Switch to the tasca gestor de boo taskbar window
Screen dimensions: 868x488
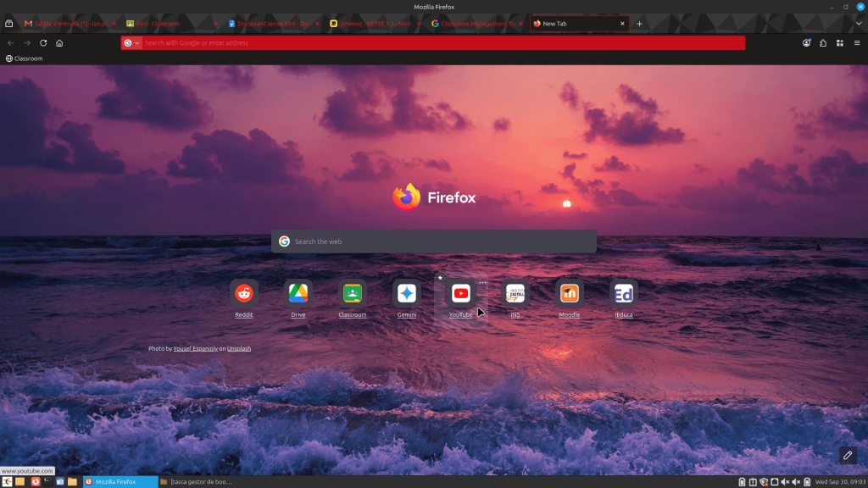tap(196, 482)
